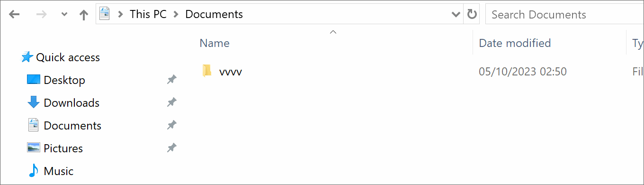
Task: Unpin Documents using its pin icon
Action: pos(172,125)
